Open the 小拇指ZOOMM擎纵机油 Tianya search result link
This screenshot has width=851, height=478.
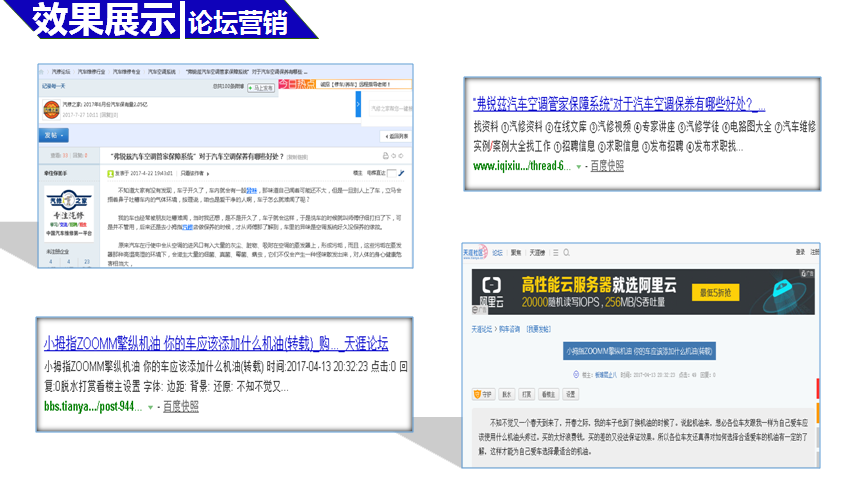[x=216, y=343]
